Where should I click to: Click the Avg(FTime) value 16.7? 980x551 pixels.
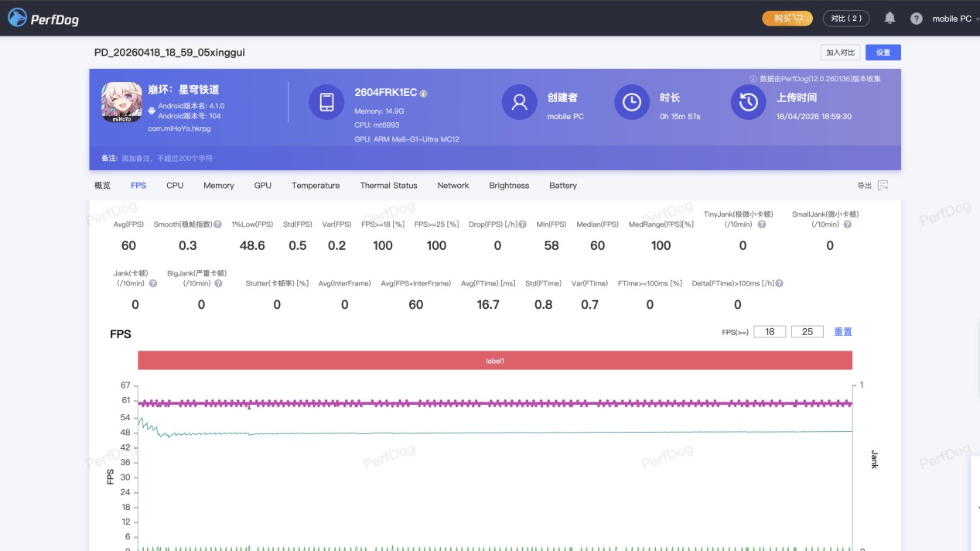(x=488, y=305)
